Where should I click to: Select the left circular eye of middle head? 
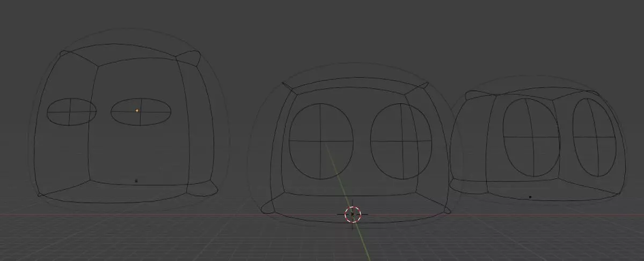(321, 141)
